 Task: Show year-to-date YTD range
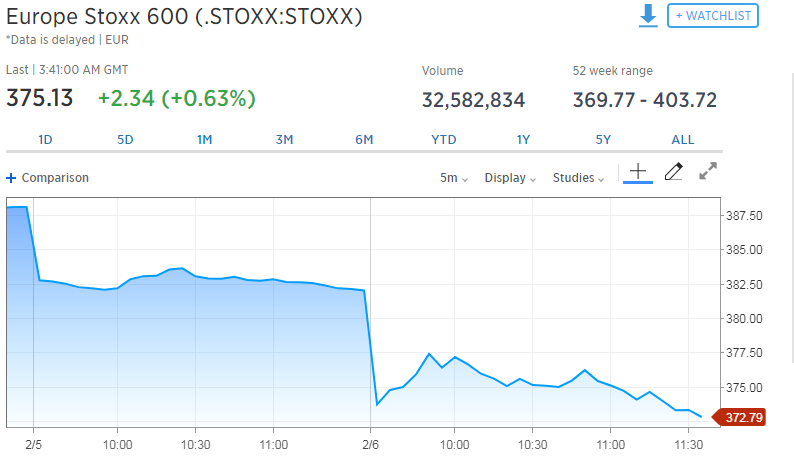(x=443, y=140)
